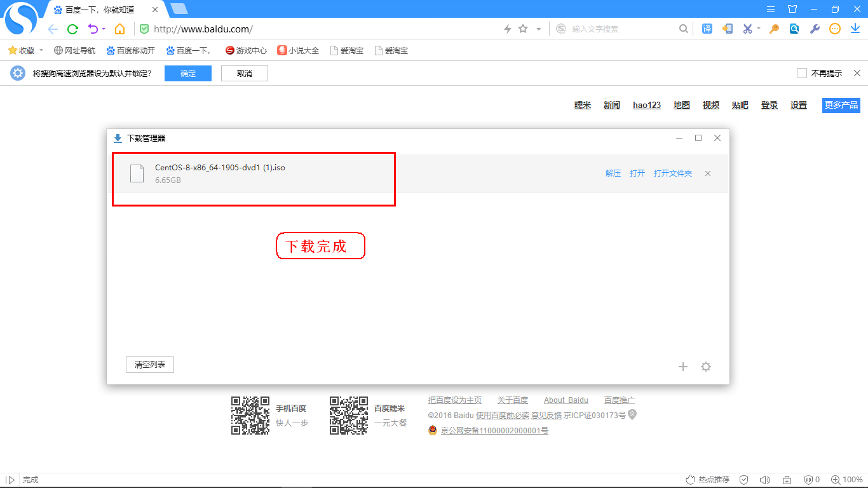This screenshot has width=868, height=488.
Task: Open the browser main menu icon
Action: click(771, 9)
